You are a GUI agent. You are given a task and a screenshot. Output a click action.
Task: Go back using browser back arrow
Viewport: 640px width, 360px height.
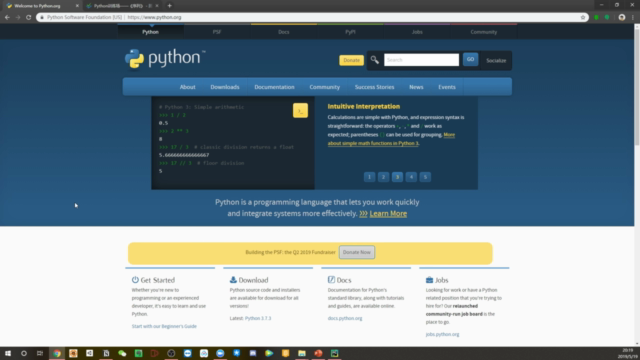[7, 17]
